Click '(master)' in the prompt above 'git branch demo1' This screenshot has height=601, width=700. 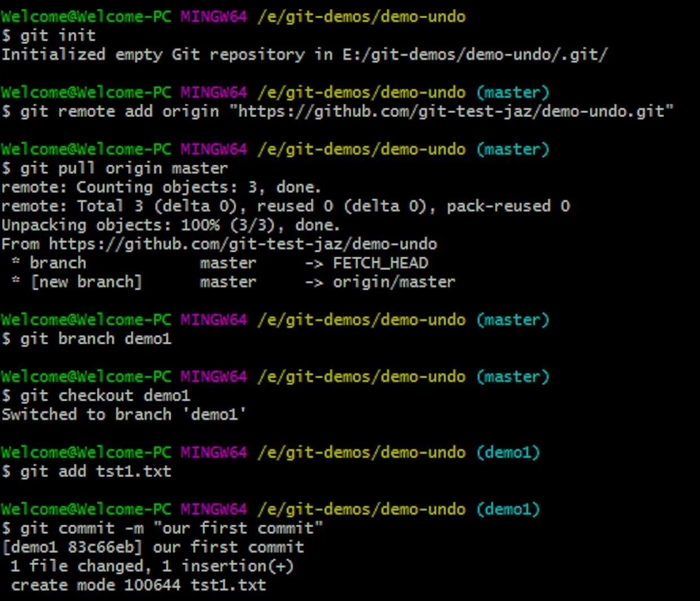[513, 320]
